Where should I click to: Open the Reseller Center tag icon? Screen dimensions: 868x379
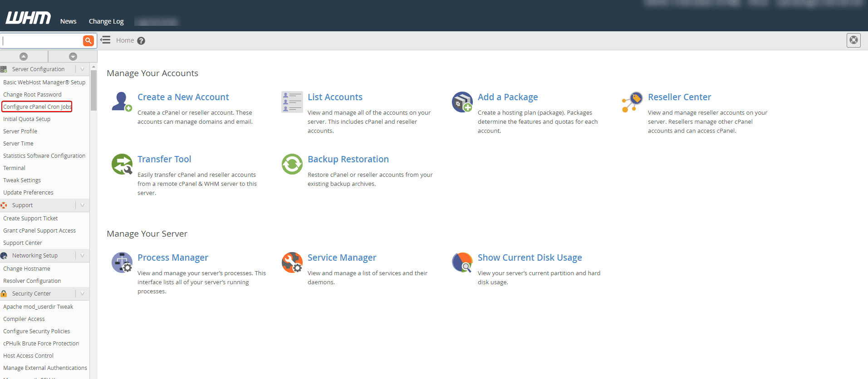632,102
